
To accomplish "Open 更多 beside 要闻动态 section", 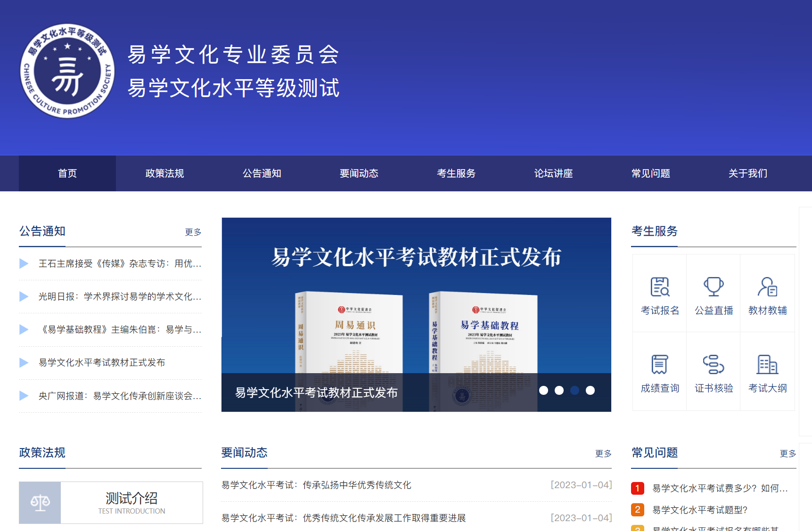I will (603, 453).
